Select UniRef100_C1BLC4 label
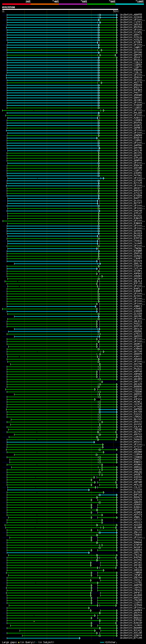The image size is (146, 644). 131,63
